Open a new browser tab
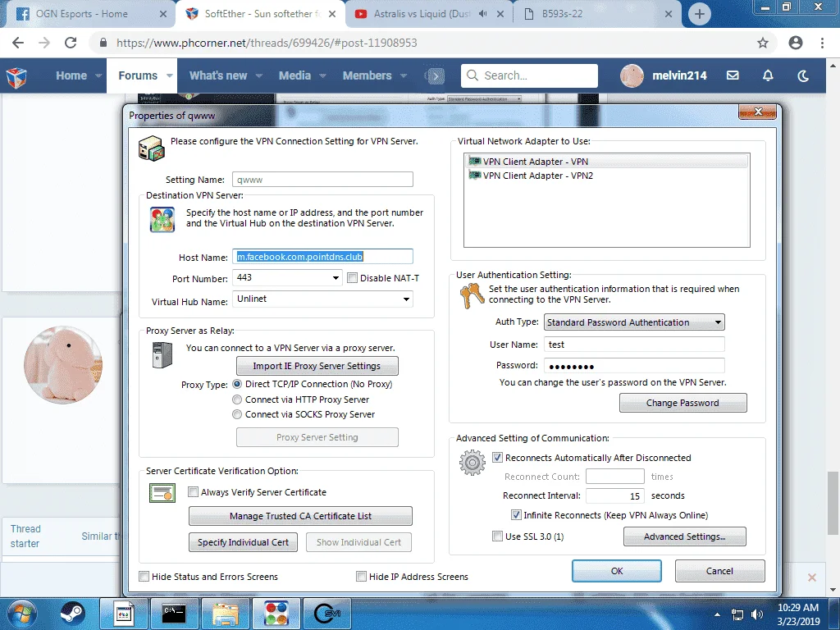The height and width of the screenshot is (630, 840). [x=699, y=14]
